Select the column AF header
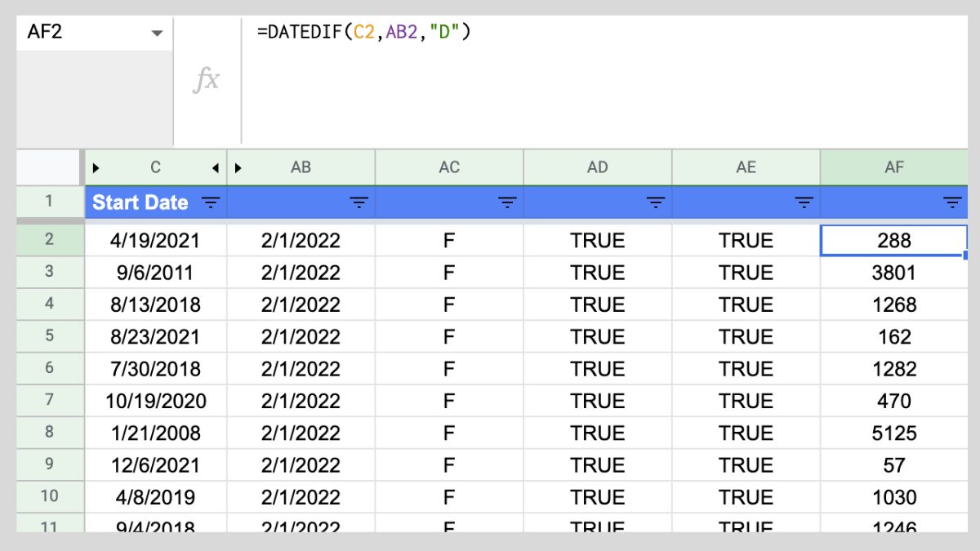 tap(895, 167)
